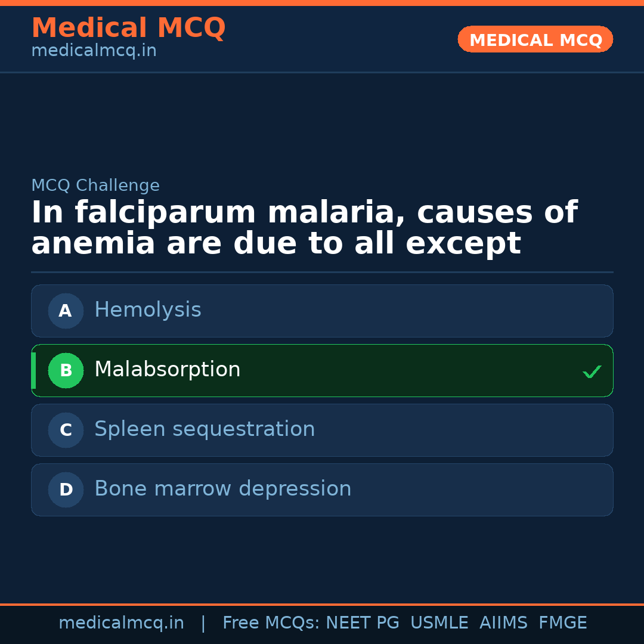The image size is (644, 644).
Task: Click the falciparum malaria question text
Action: [x=304, y=228]
